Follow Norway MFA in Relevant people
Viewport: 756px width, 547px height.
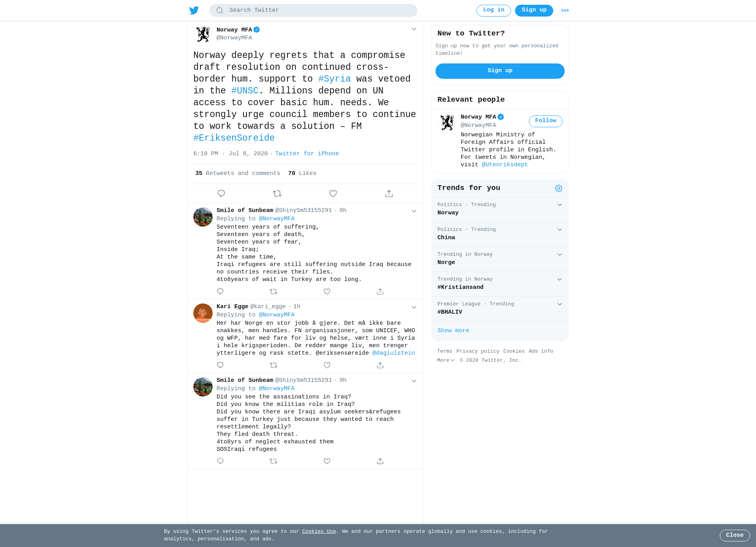tap(546, 121)
